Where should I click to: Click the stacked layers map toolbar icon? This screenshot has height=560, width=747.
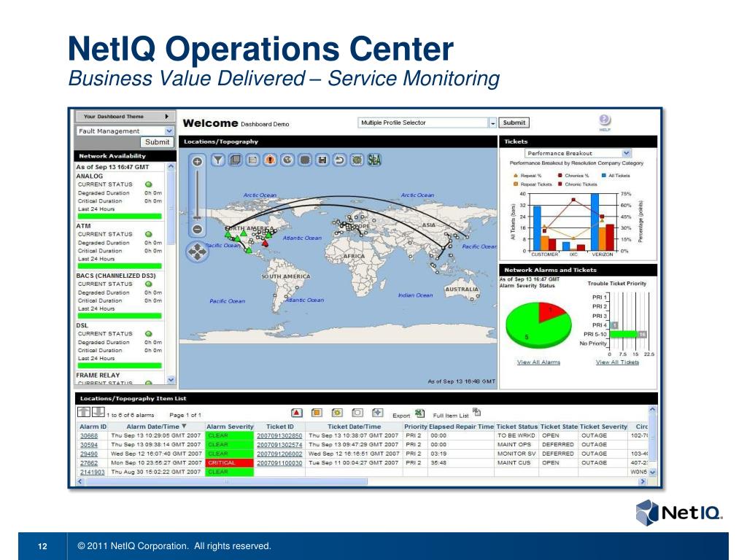click(x=236, y=160)
